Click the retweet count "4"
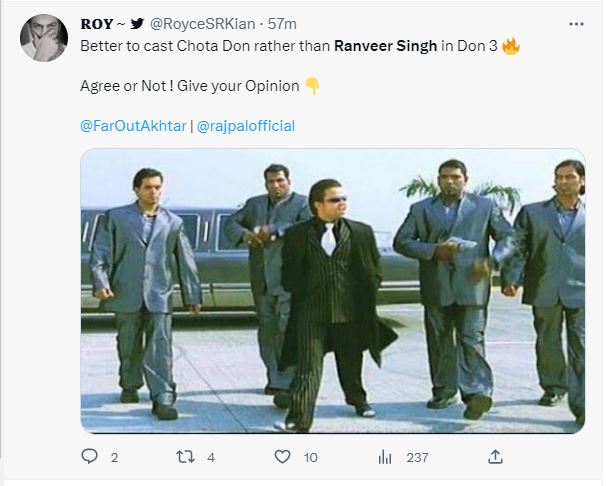Viewport: 606px width, 486px height. tap(211, 457)
